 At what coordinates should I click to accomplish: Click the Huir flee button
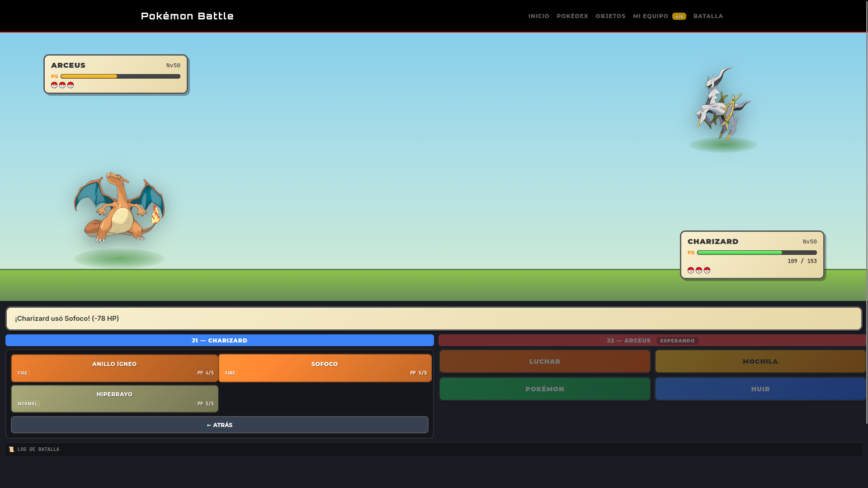(760, 389)
